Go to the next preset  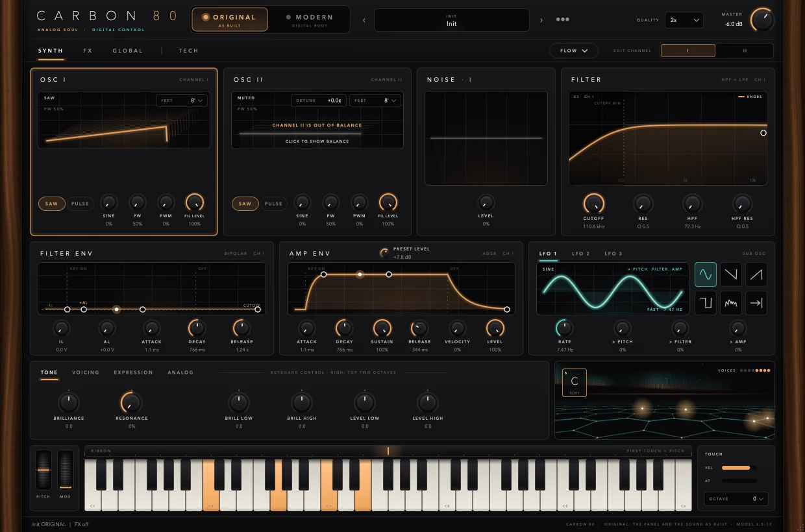(541, 20)
